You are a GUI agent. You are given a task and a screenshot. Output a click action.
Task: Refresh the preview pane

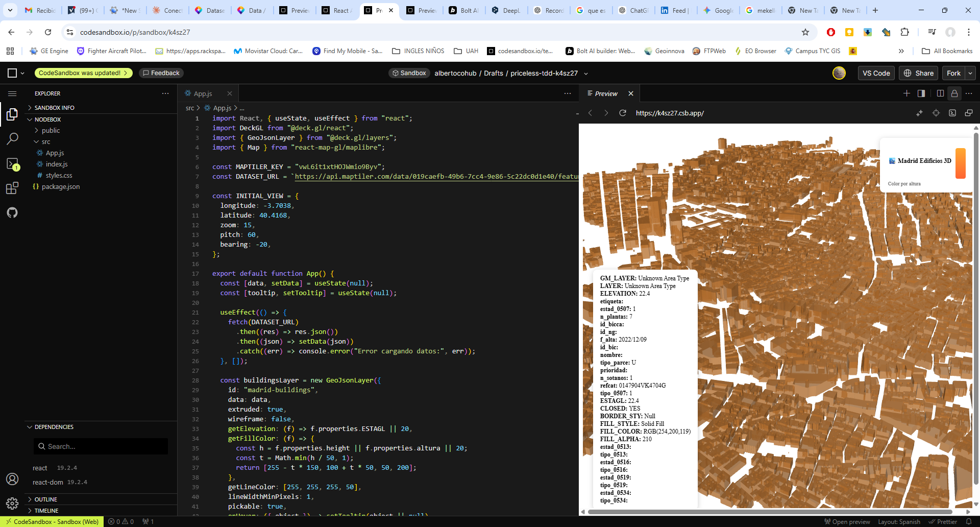point(623,113)
